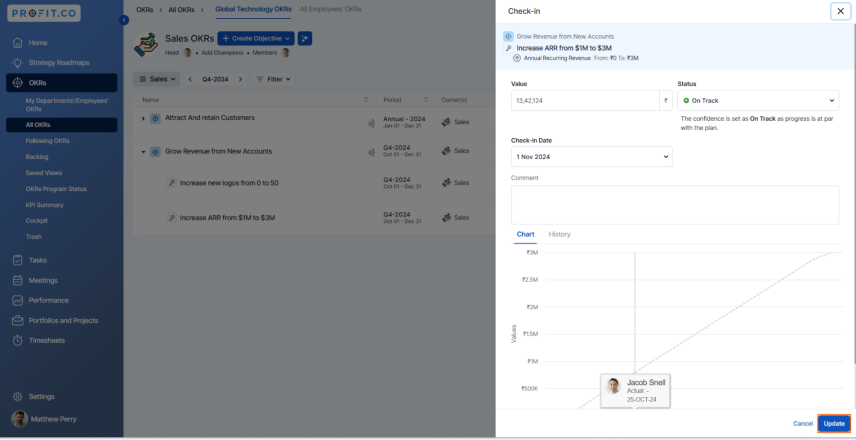Select the OKRs target icon in sidebar
856x440 pixels.
[x=17, y=83]
